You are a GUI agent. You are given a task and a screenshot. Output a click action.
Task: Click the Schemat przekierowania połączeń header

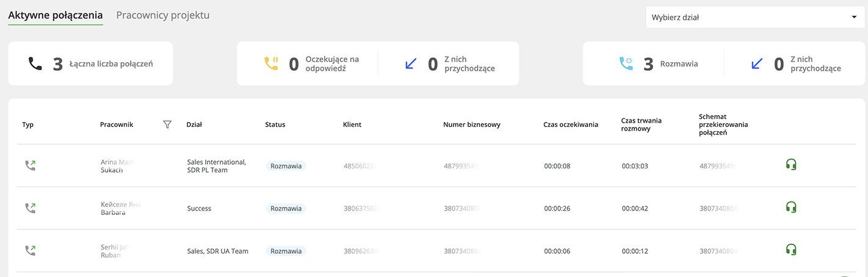click(x=723, y=124)
